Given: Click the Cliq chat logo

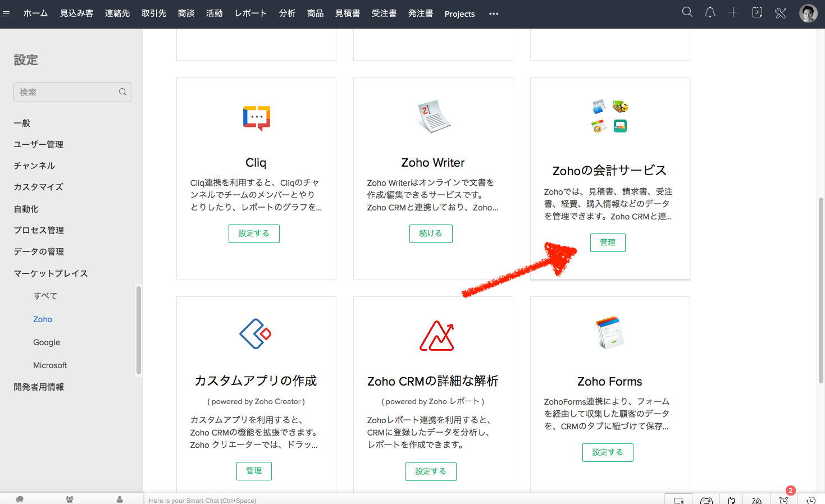Looking at the screenshot, I should [x=257, y=118].
